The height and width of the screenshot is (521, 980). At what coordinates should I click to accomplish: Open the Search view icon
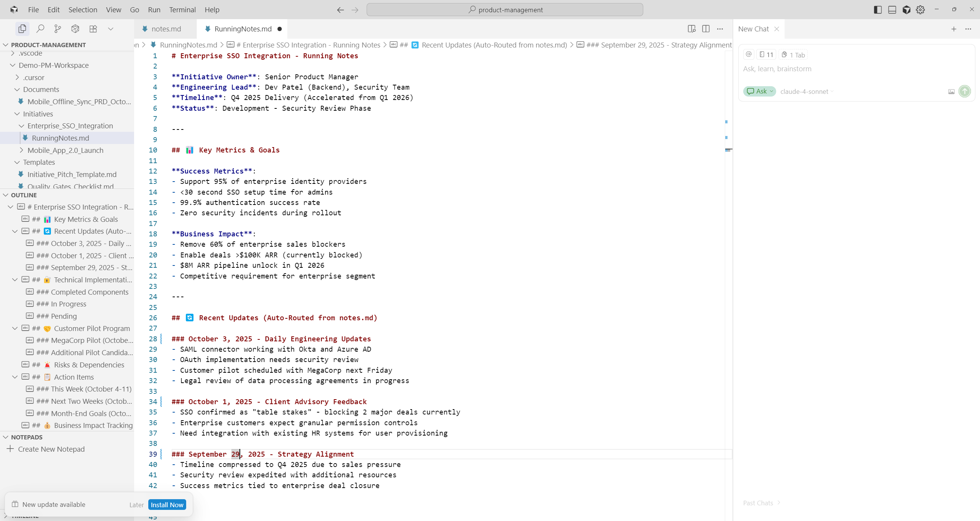coord(40,29)
